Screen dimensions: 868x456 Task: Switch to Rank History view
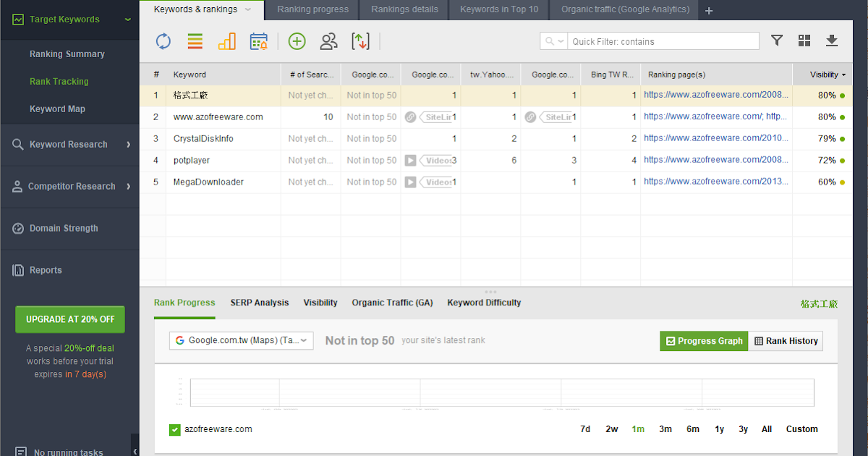pos(785,341)
